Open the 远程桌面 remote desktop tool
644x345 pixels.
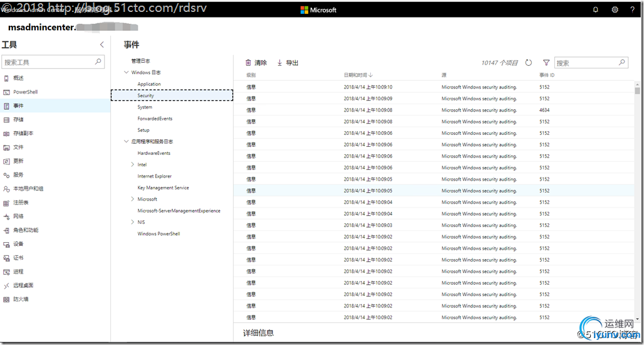(x=23, y=285)
